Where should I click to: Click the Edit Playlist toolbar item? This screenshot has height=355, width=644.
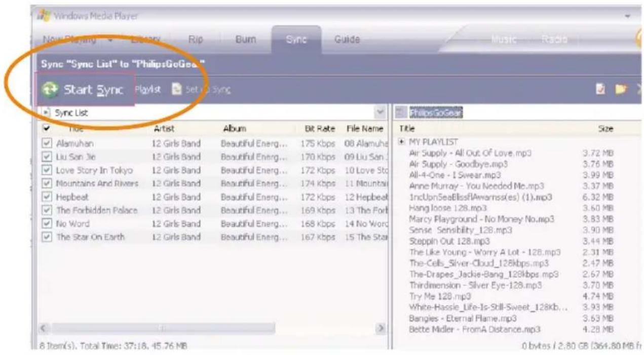(x=147, y=90)
